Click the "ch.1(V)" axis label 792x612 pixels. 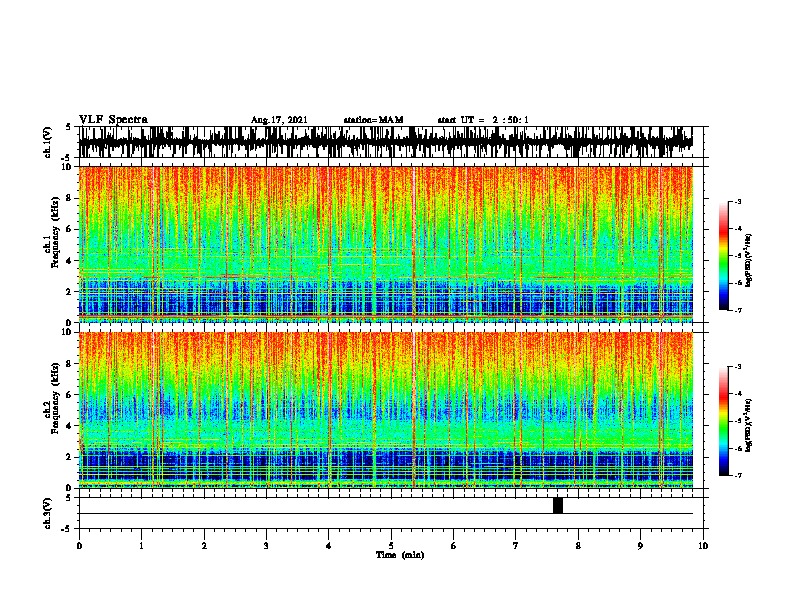48,142
